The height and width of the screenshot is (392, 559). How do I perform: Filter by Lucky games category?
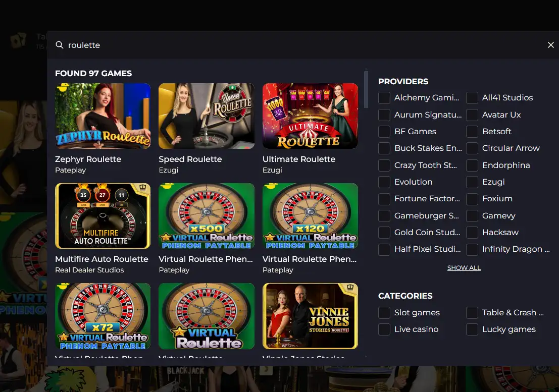point(472,329)
